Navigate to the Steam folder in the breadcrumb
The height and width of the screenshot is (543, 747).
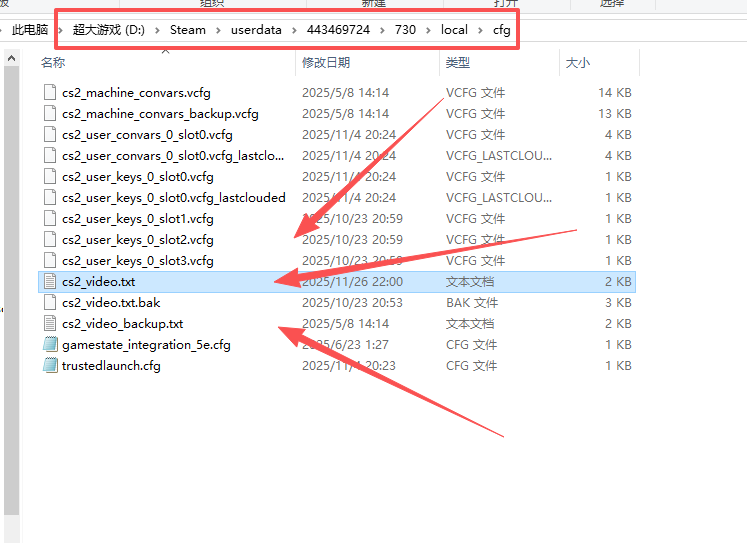[x=187, y=30]
